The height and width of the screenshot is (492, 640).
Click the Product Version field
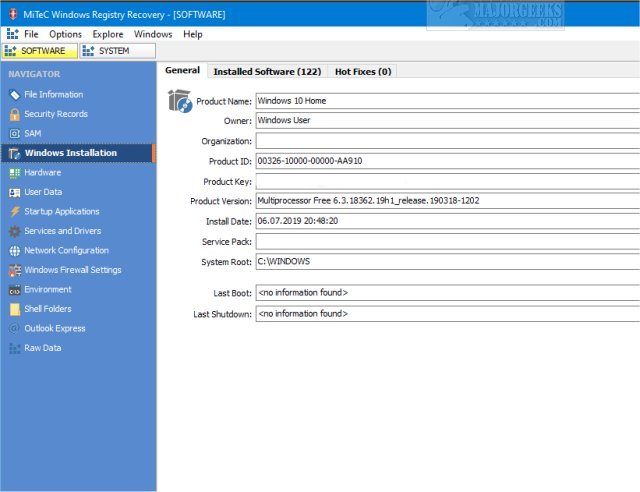pos(447,201)
